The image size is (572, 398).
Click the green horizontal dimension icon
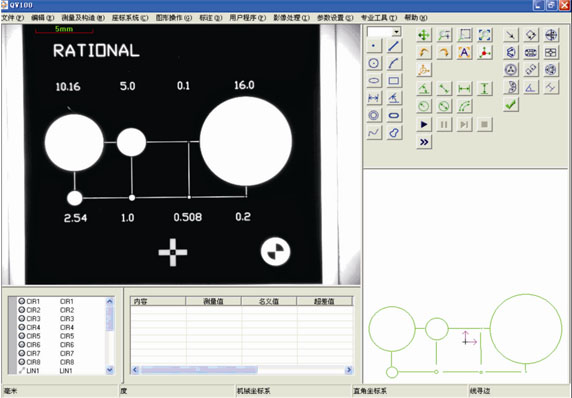(464, 89)
